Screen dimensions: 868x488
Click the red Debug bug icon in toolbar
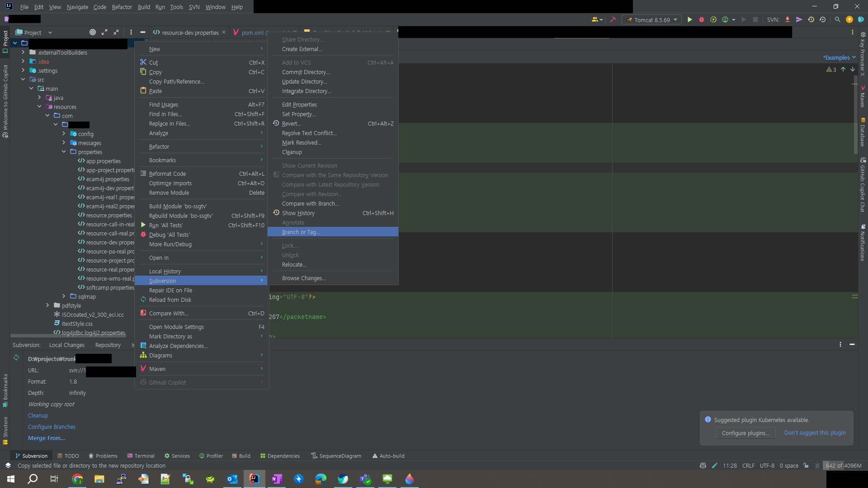[x=702, y=19]
